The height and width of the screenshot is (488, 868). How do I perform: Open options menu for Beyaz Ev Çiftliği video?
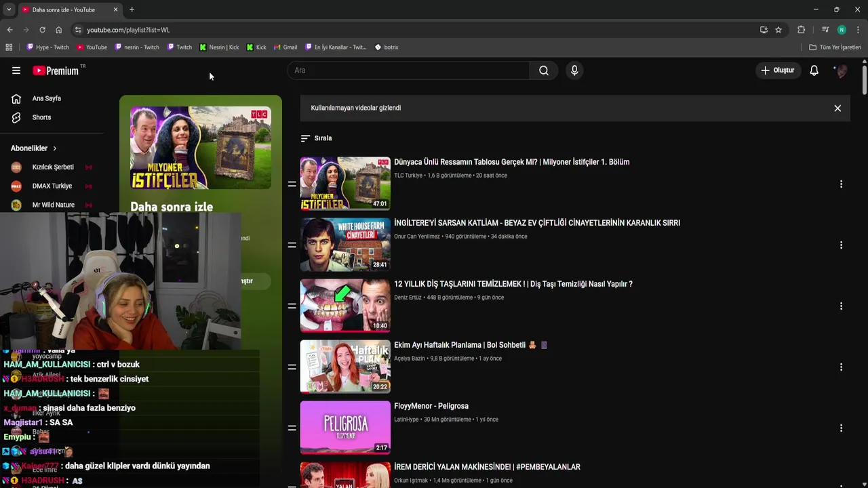coord(841,245)
